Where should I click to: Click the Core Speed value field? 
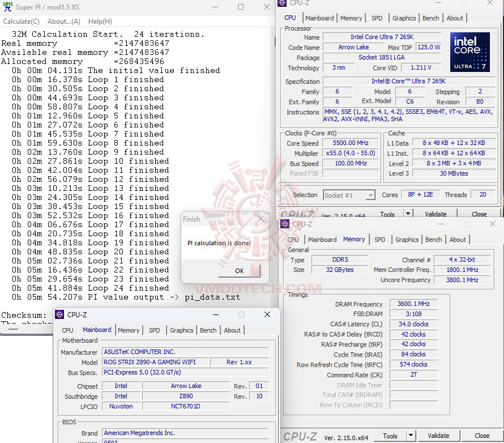(x=350, y=142)
